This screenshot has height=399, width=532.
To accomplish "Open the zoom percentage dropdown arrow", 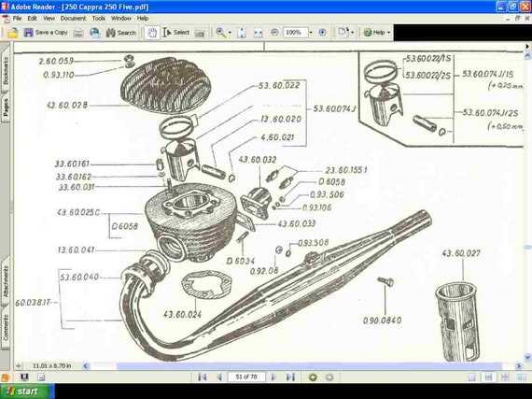I will coord(311,33).
